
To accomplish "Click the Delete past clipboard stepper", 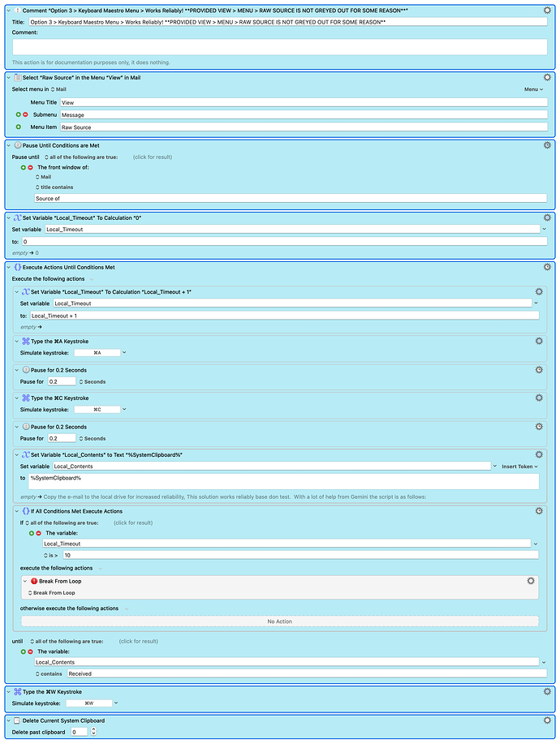I will (93, 731).
